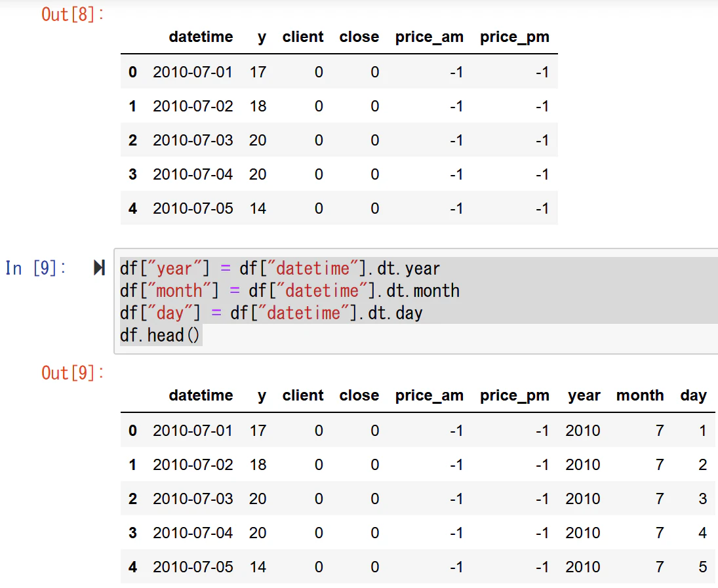Viewport: 718px width, 588px height.
Task: Click the Out[9] output prompt
Action: [x=72, y=373]
